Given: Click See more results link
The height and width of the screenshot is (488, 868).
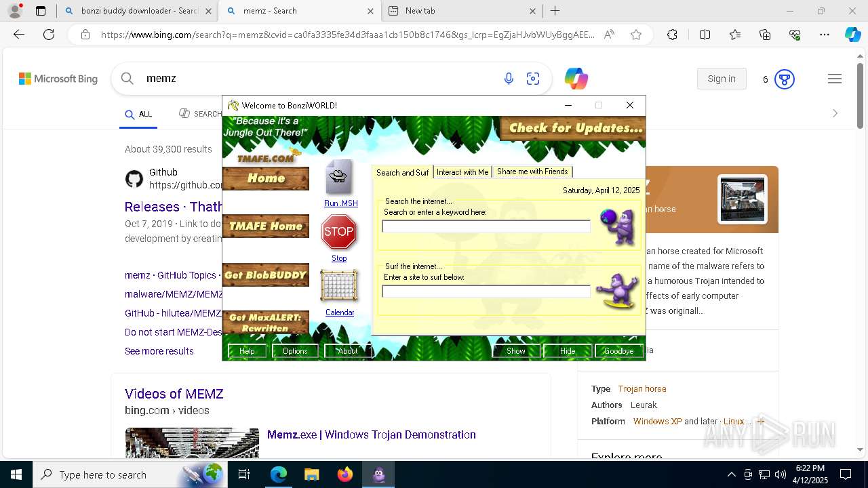Looking at the screenshot, I should [159, 351].
